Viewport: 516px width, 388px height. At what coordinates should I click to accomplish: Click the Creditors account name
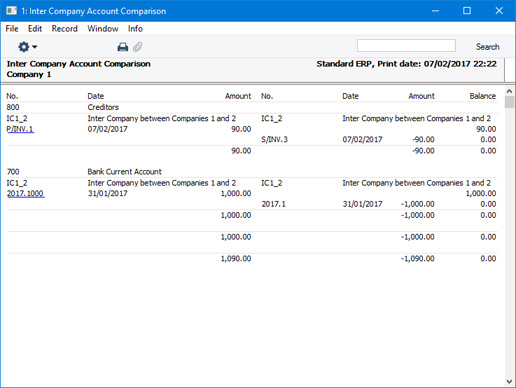pos(103,107)
